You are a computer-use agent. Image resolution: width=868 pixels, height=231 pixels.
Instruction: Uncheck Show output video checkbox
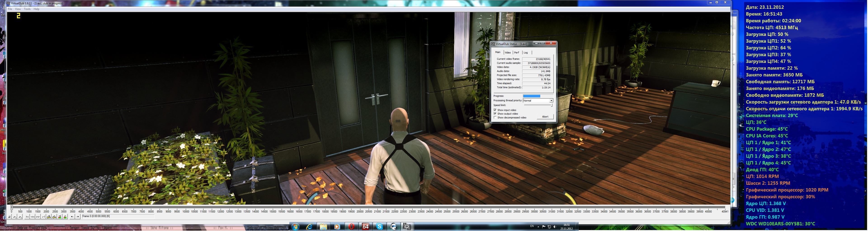[x=495, y=114]
